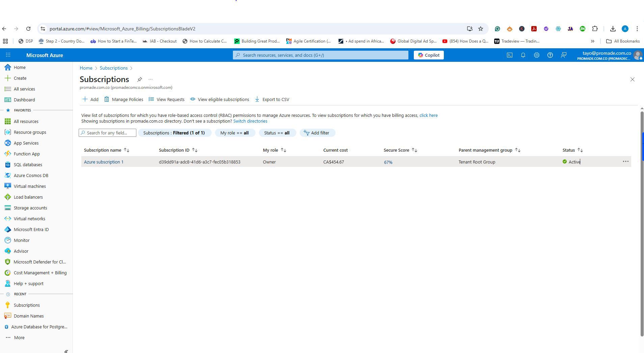Open the Copilot assistant
The height and width of the screenshot is (353, 644).
[428, 55]
